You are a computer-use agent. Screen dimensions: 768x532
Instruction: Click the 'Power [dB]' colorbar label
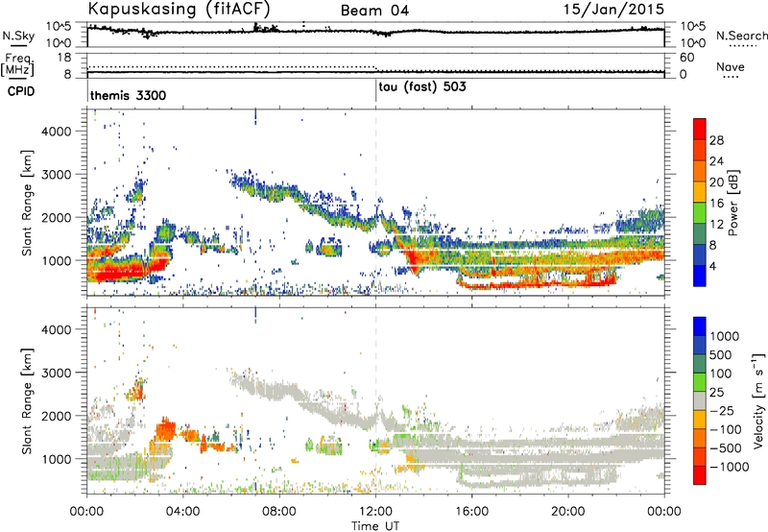click(732, 203)
